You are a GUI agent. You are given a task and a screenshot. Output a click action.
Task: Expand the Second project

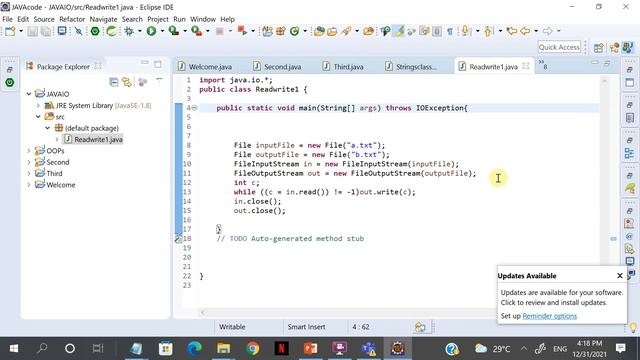coord(29,162)
